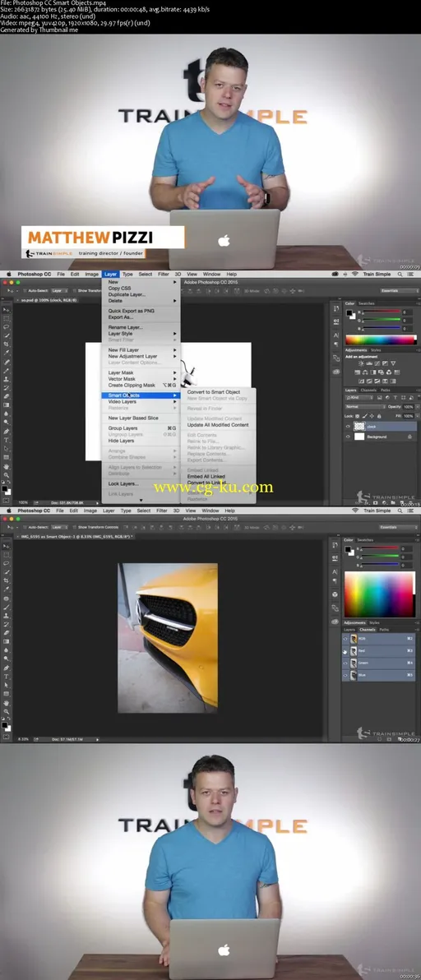Pick a color in the IMG_6595 color field
The height and width of the screenshot is (980, 421).
pyautogui.click(x=379, y=594)
